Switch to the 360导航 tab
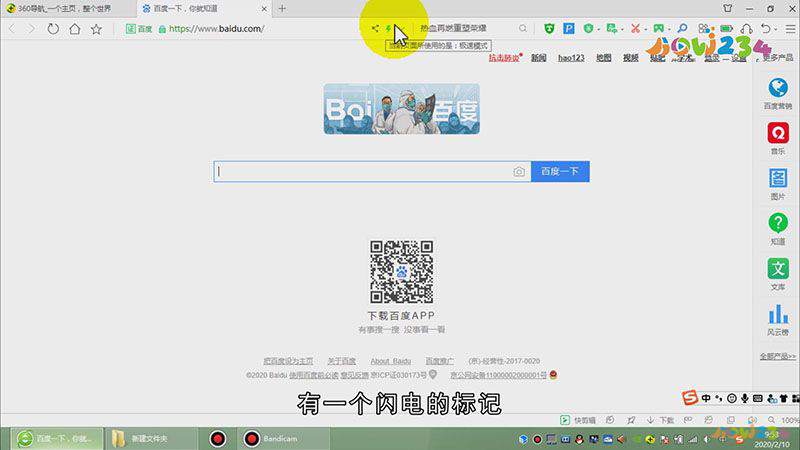This screenshot has height=450, width=800. (68, 9)
